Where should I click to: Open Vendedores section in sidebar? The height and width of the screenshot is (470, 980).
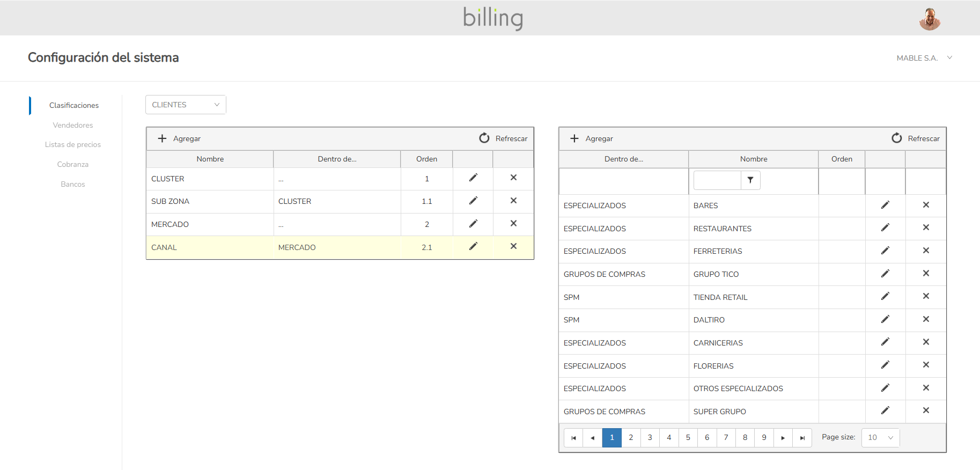pyautogui.click(x=73, y=125)
